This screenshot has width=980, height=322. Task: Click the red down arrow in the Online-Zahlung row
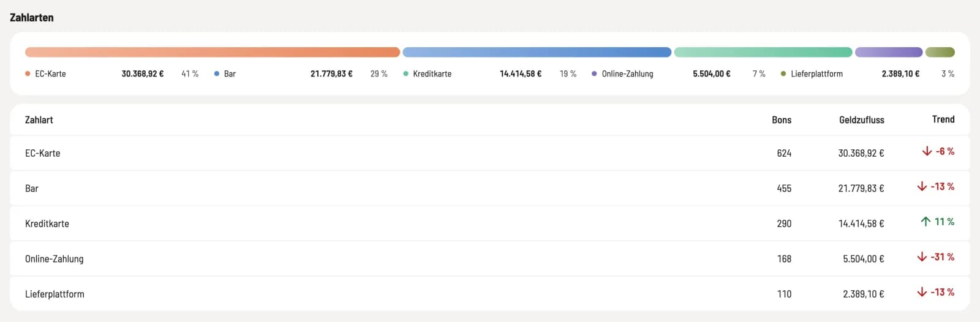[922, 256]
